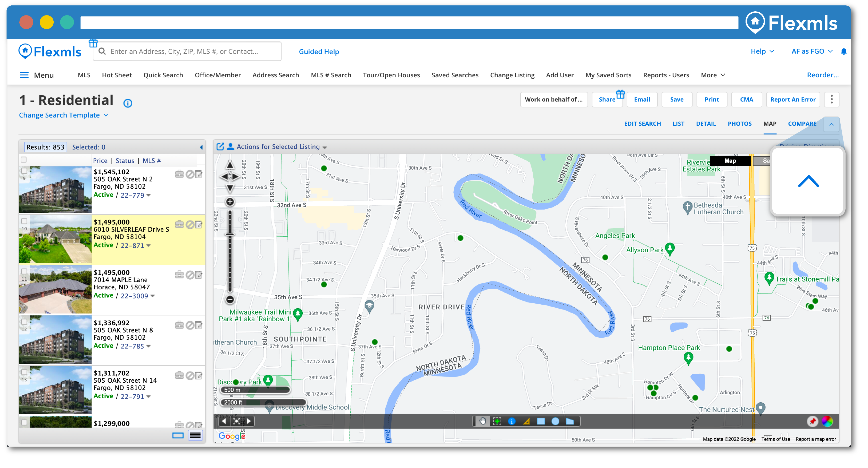The width and height of the screenshot is (868, 468).
Task: Click the map zoom in plus button
Action: pos(230,202)
